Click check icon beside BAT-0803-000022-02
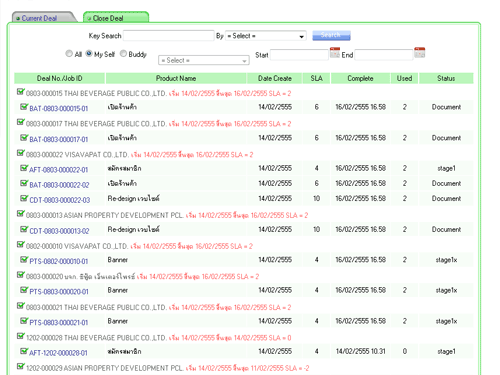Screen dimensions: 500x375 pyautogui.click(x=24, y=183)
